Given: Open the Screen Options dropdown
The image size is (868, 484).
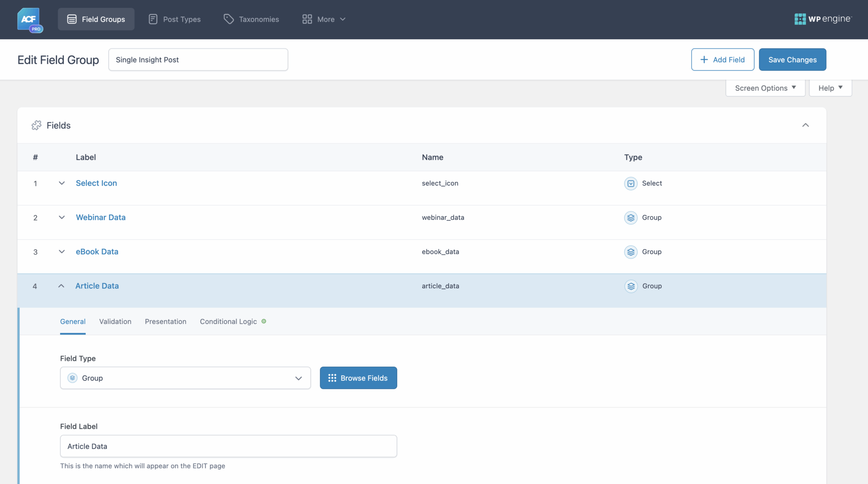Looking at the screenshot, I should tap(765, 88).
